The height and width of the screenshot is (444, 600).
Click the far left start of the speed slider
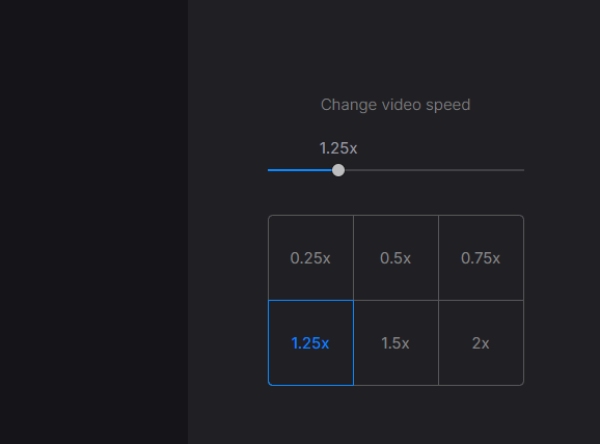click(270, 170)
